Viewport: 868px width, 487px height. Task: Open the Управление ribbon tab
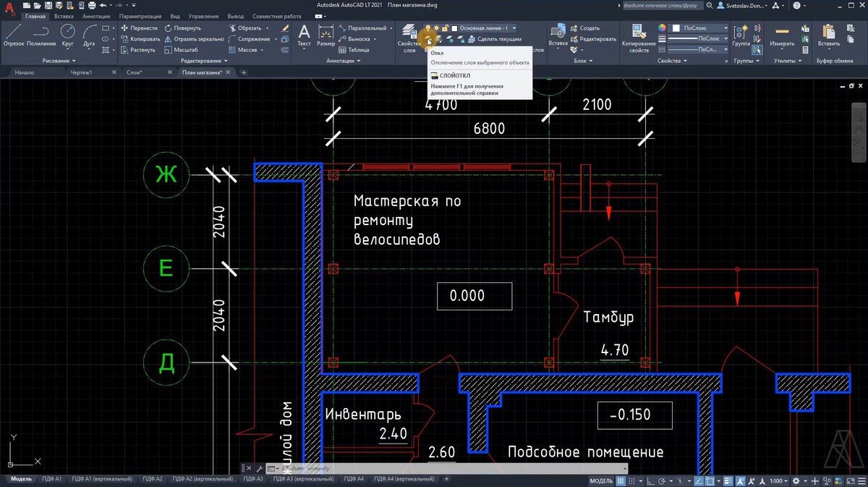tap(203, 16)
